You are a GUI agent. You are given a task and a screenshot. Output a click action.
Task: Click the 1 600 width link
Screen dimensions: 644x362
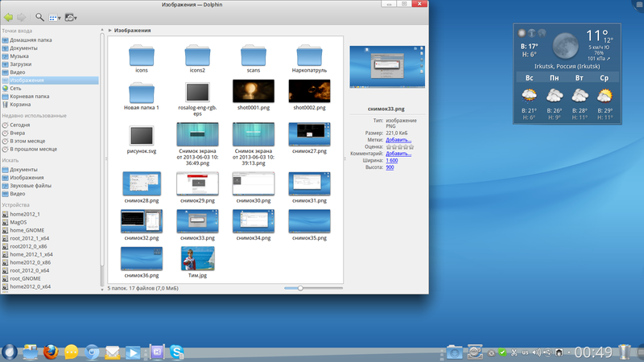(x=392, y=160)
